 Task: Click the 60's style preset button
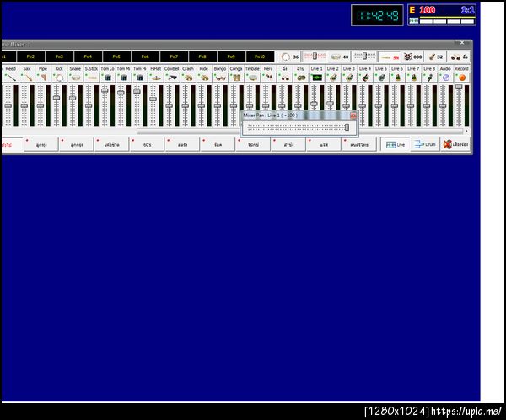(147, 144)
